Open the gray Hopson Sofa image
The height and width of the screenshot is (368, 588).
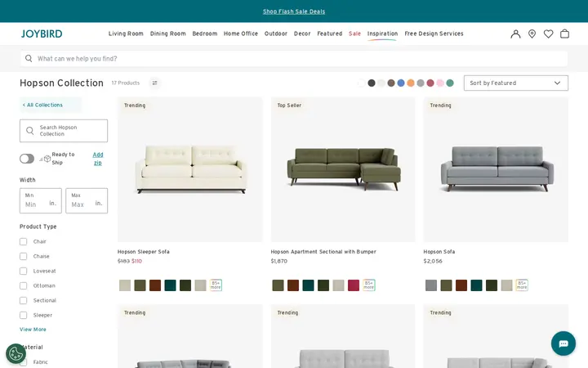(496, 169)
